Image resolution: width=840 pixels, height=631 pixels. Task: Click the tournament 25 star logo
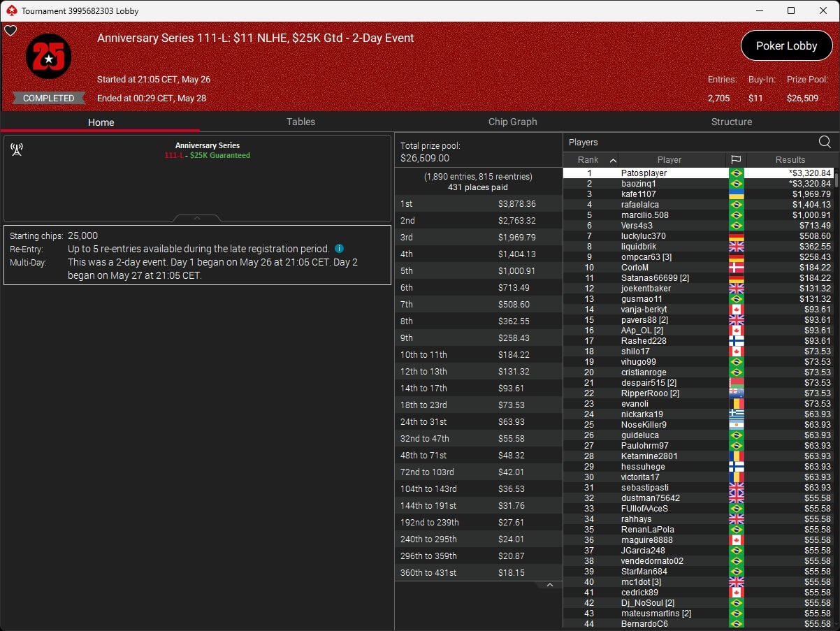[x=48, y=57]
